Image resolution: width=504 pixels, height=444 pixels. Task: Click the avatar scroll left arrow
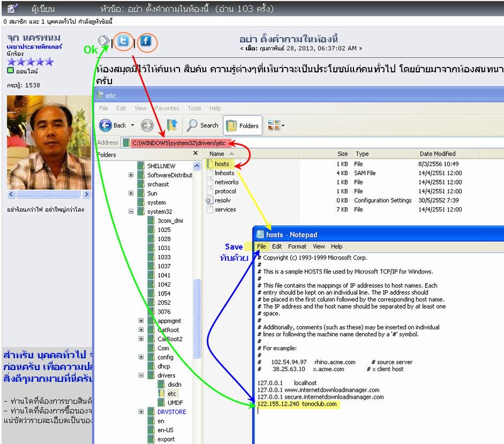pyautogui.click(x=11, y=194)
